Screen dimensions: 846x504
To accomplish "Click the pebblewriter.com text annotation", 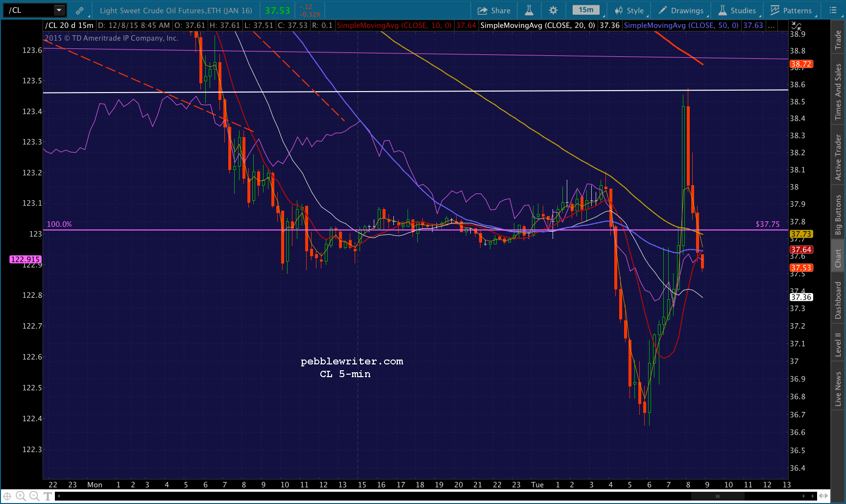I will pos(352,361).
